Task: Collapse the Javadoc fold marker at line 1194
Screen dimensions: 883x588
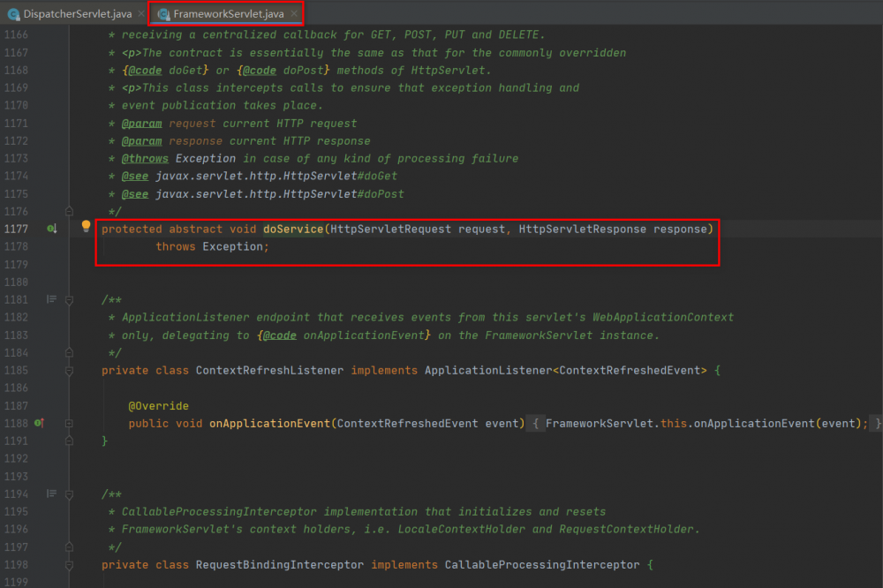Action: click(69, 494)
